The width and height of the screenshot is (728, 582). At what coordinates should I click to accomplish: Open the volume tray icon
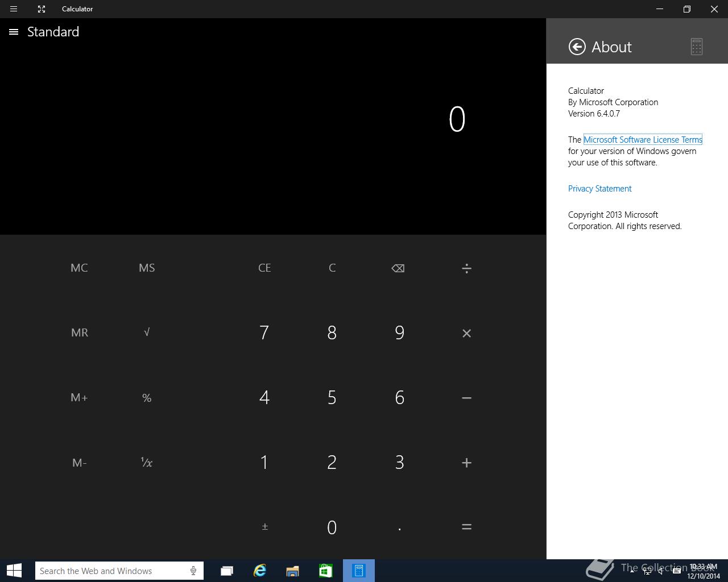(661, 571)
